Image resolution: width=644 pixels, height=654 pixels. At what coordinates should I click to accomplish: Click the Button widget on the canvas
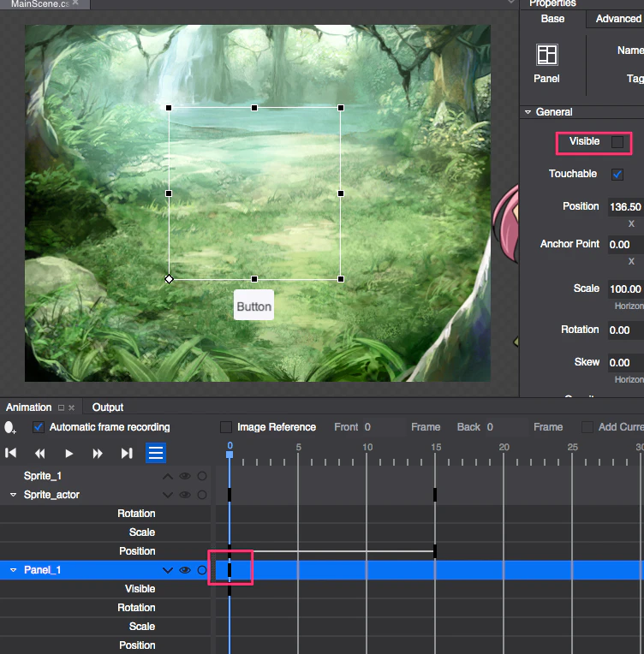[253, 306]
